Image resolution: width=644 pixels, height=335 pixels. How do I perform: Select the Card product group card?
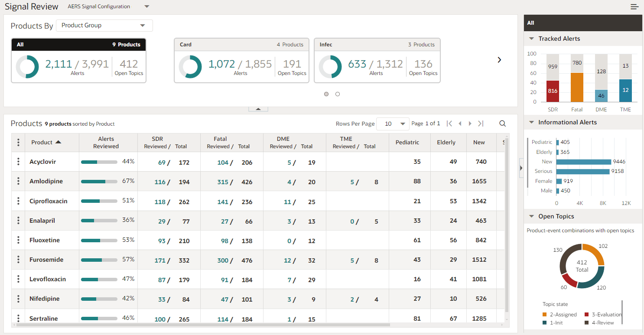coord(241,61)
